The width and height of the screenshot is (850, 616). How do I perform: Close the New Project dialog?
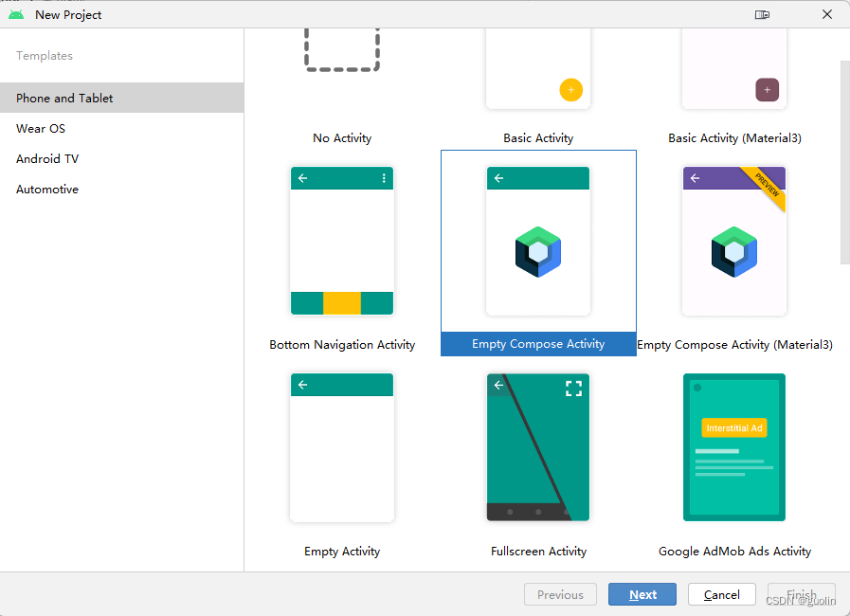tap(827, 14)
